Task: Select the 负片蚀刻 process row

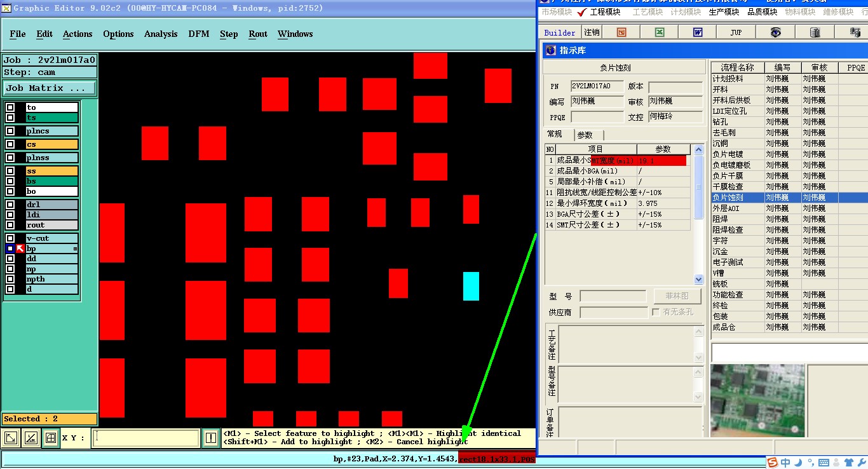Action: (x=789, y=198)
